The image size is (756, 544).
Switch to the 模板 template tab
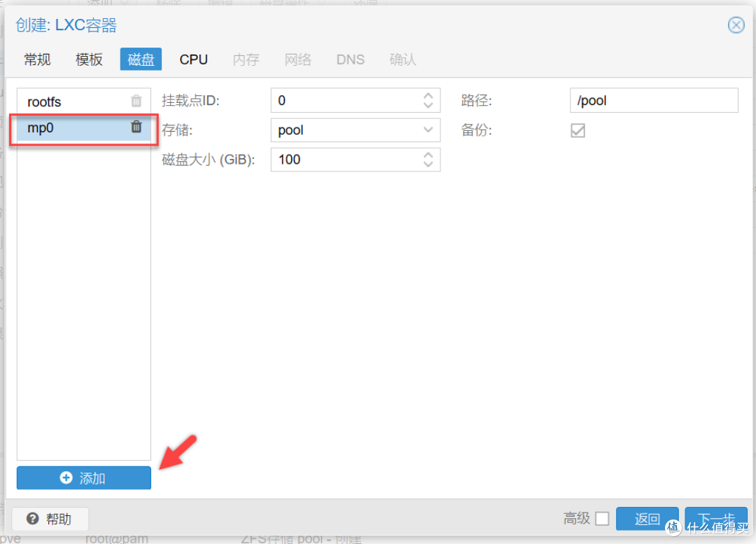tap(89, 60)
